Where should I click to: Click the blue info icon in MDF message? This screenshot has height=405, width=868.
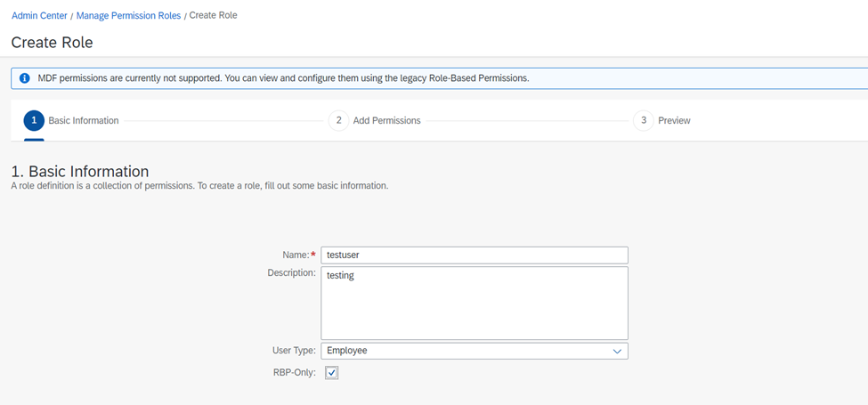point(24,78)
